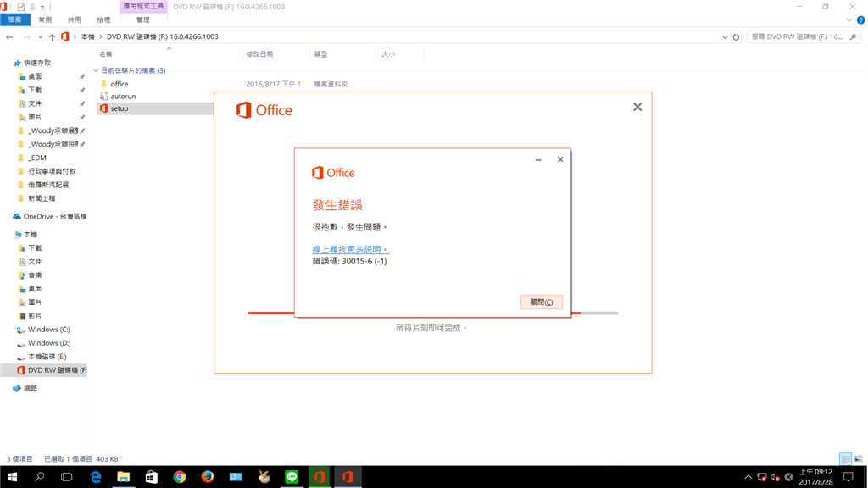Collapse the 目前在碟片的檔案 group
This screenshot has height=488, width=868.
pyautogui.click(x=96, y=71)
